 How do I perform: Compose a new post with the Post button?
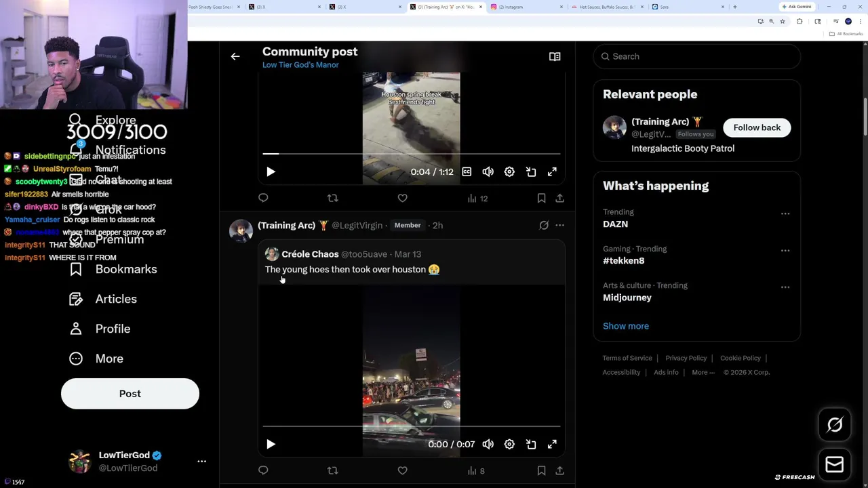(130, 394)
